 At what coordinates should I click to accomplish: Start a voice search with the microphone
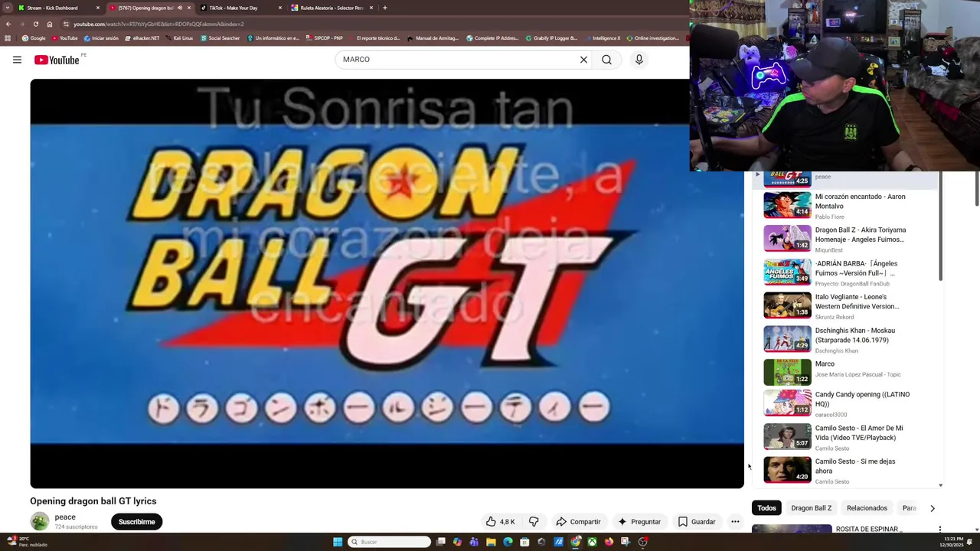(x=639, y=60)
